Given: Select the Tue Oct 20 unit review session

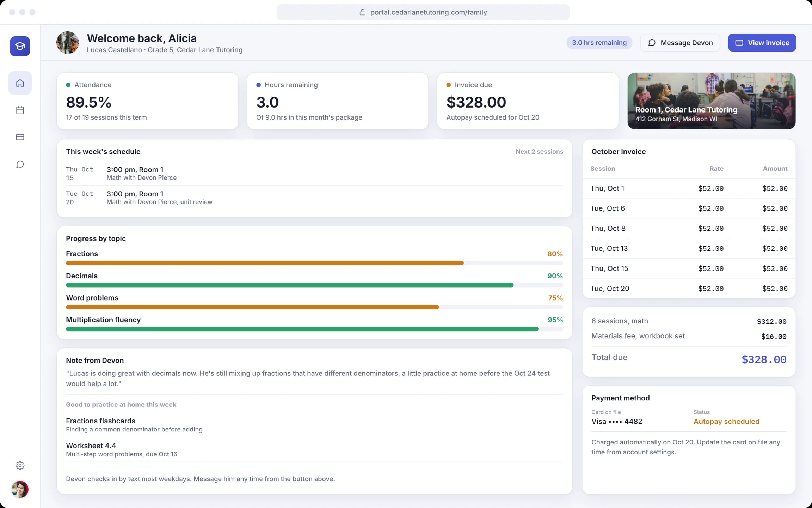Looking at the screenshot, I should (314, 198).
